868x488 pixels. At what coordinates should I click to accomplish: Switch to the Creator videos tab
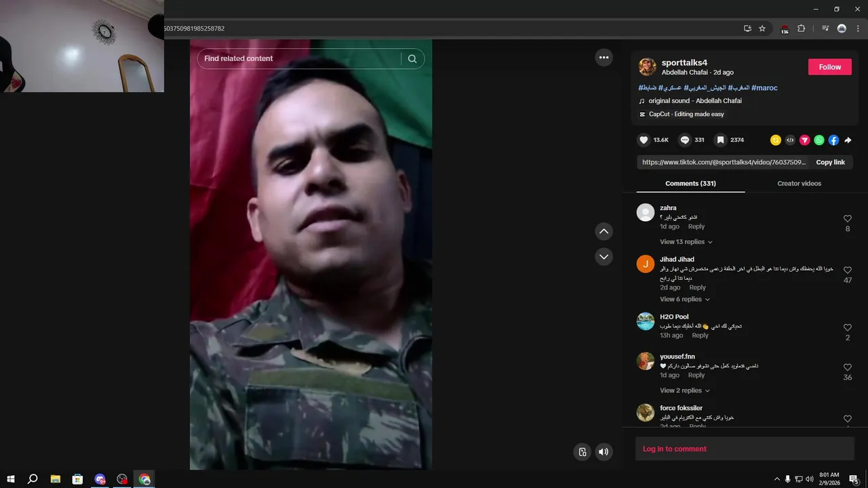click(x=799, y=184)
